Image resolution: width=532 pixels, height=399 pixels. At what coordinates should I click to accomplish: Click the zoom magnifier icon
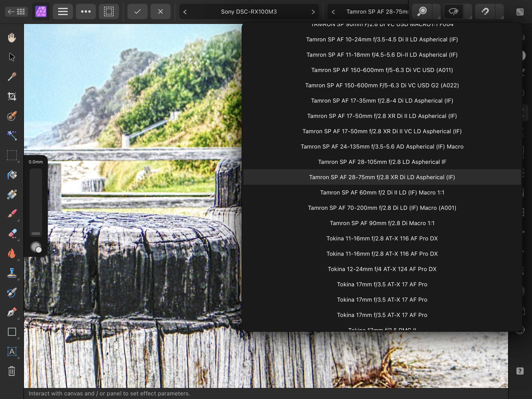422,11
